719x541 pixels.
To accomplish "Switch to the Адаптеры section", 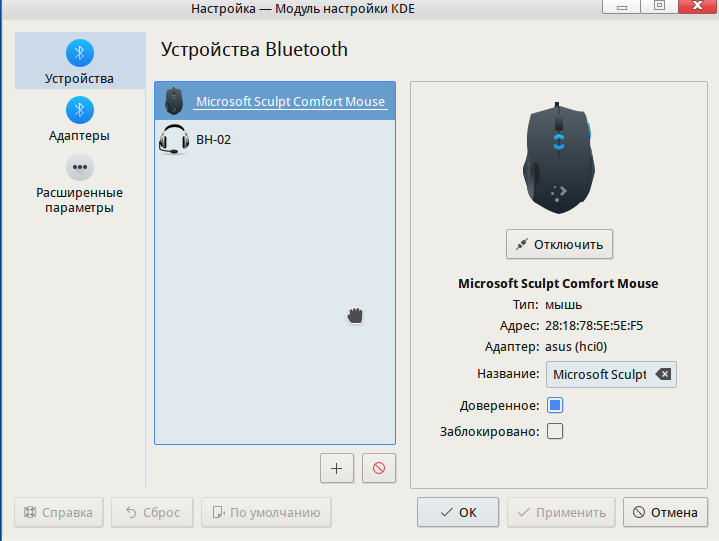I will (80, 119).
